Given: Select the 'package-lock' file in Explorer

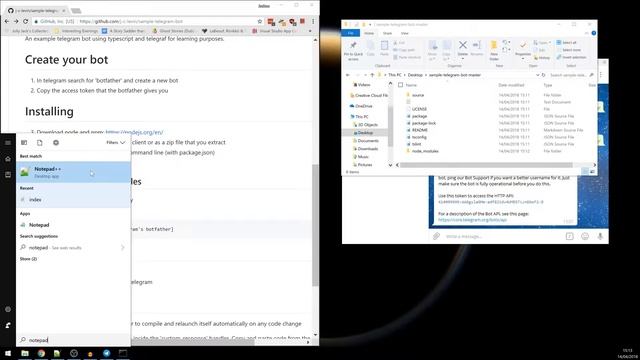Looking at the screenshot, I should (424, 123).
